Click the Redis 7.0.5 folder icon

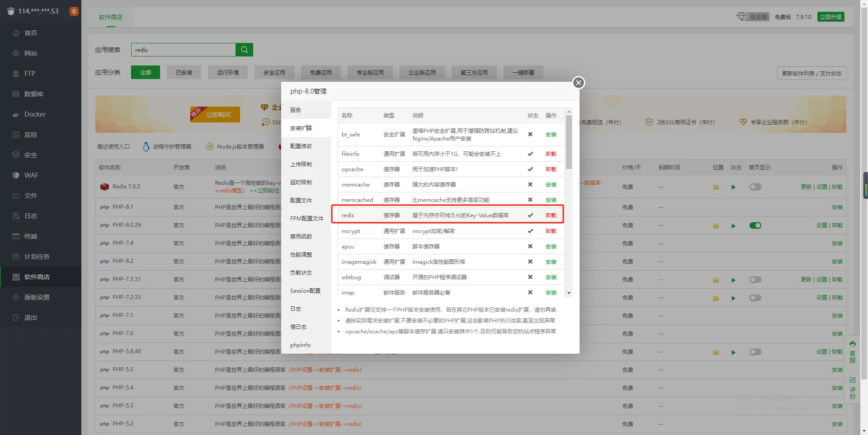(x=716, y=187)
